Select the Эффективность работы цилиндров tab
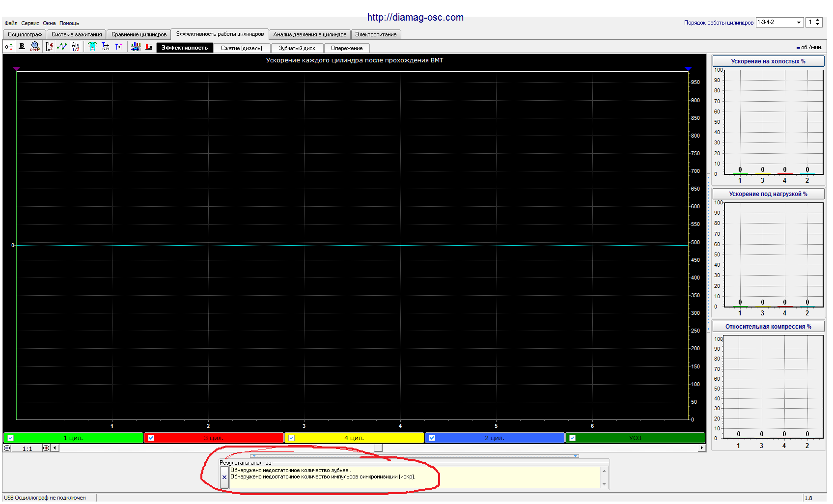The height and width of the screenshot is (504, 833). coord(220,34)
